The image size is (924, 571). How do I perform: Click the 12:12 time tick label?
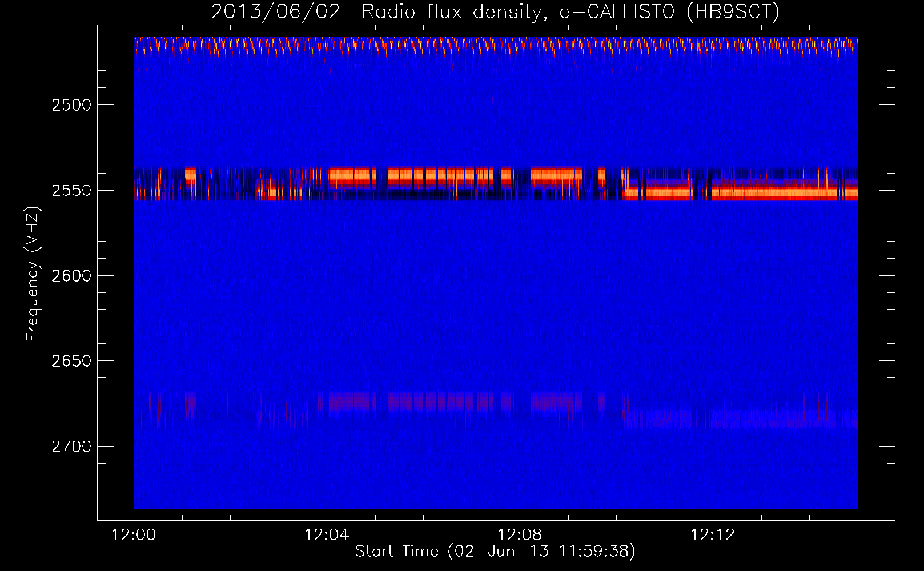click(x=713, y=535)
